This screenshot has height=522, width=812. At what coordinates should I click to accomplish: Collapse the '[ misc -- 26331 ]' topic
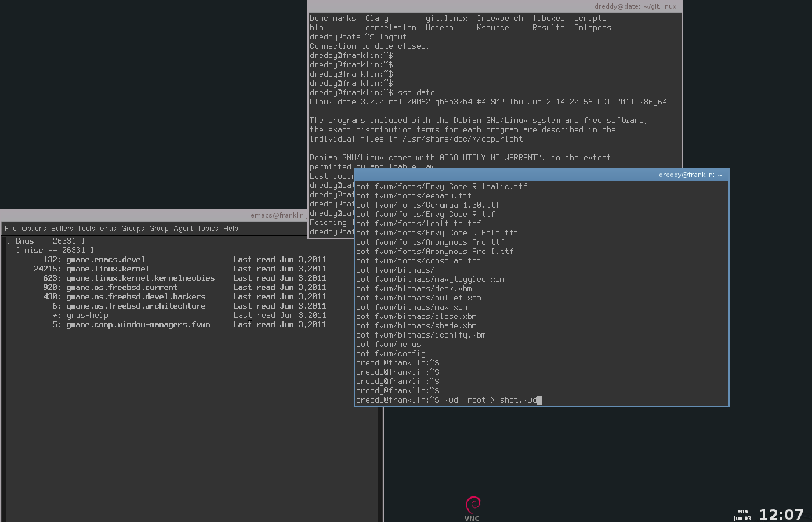coord(54,250)
